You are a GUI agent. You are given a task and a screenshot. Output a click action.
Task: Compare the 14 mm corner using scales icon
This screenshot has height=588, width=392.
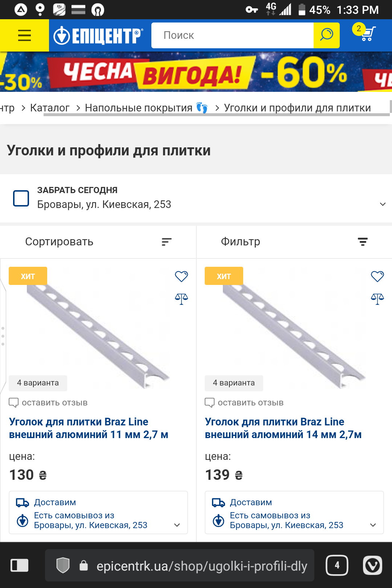pos(377,299)
